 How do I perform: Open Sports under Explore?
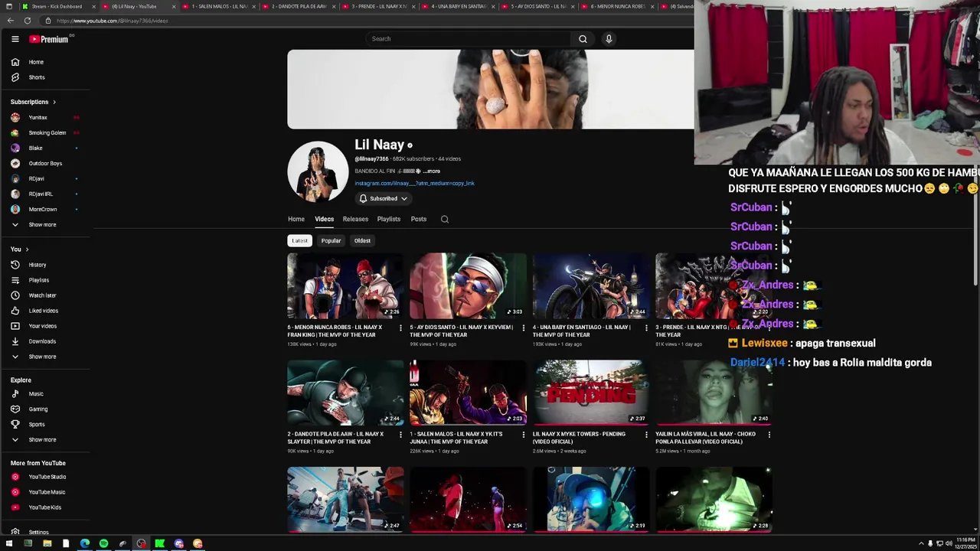46,425
